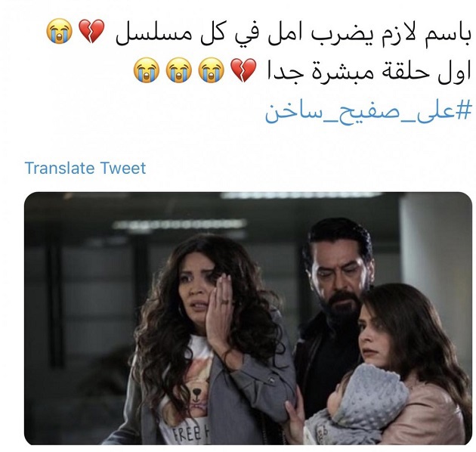Select the crying emoji next to second broken heart
Viewport: 476px width, 452px height.
coord(212,70)
